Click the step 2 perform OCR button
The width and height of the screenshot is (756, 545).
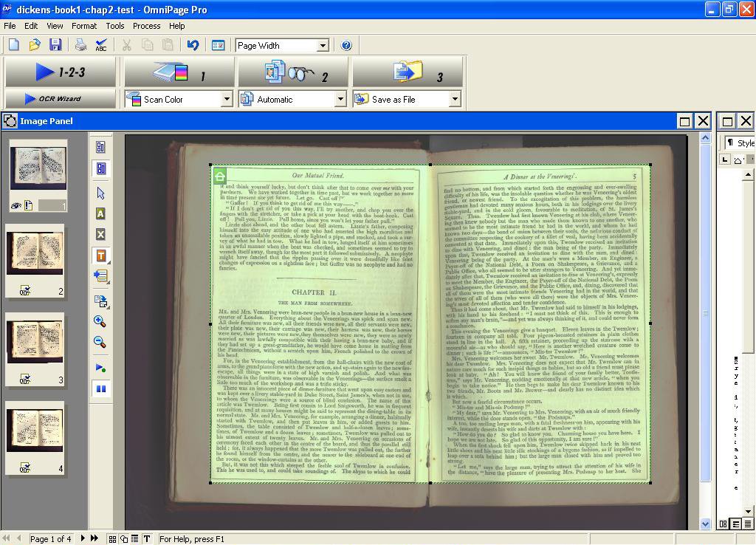(x=293, y=72)
